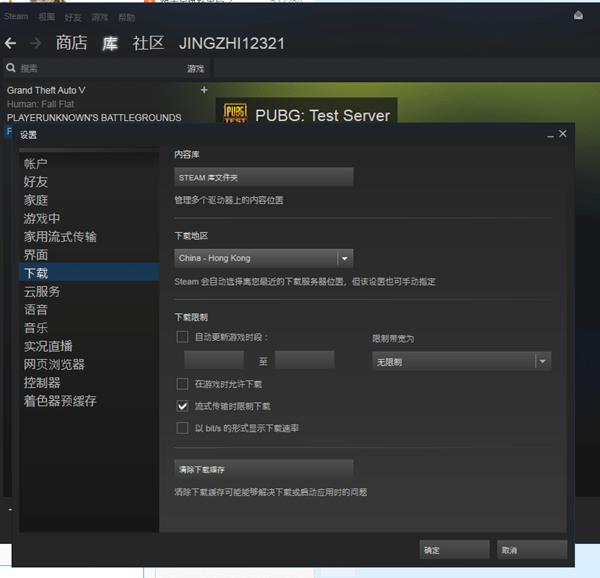Select Human: Fall Flat in library list

point(41,104)
